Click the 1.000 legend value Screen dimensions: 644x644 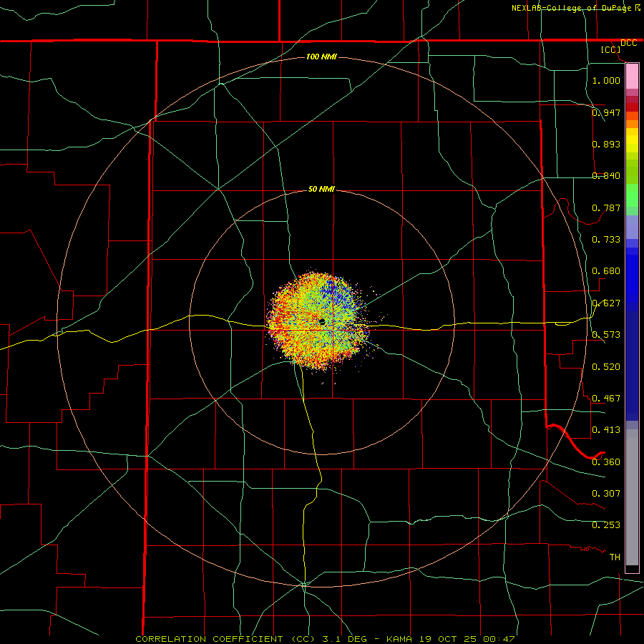(606, 80)
